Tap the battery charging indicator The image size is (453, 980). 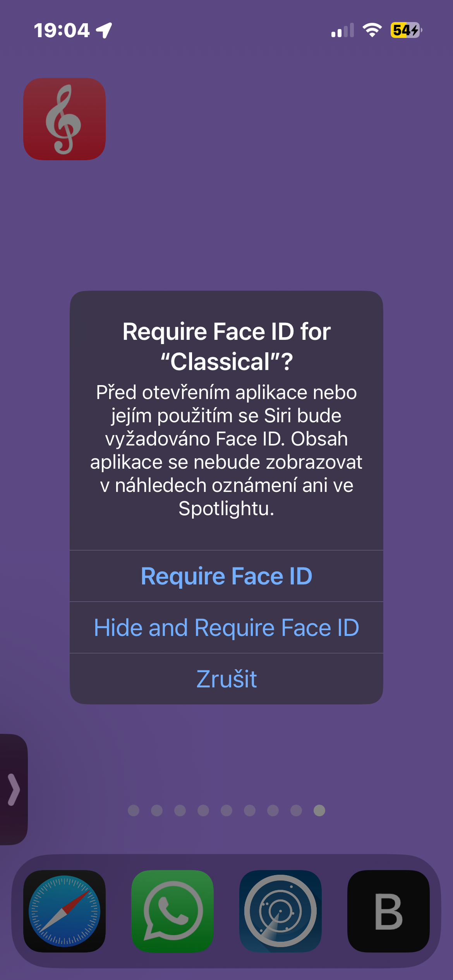[405, 30]
